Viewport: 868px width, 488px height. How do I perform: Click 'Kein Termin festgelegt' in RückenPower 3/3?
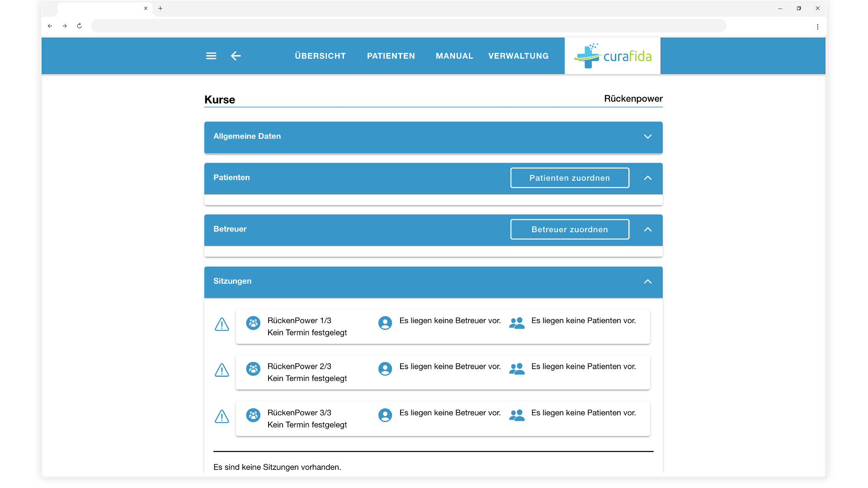(307, 425)
